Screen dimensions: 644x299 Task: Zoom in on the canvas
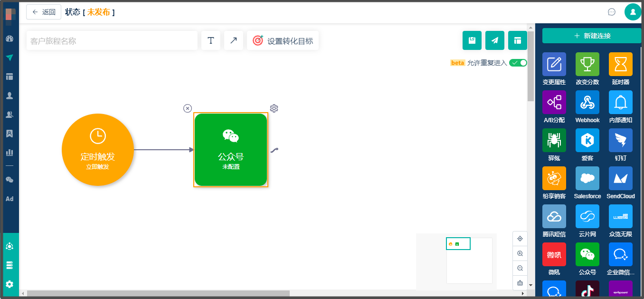coord(520,253)
